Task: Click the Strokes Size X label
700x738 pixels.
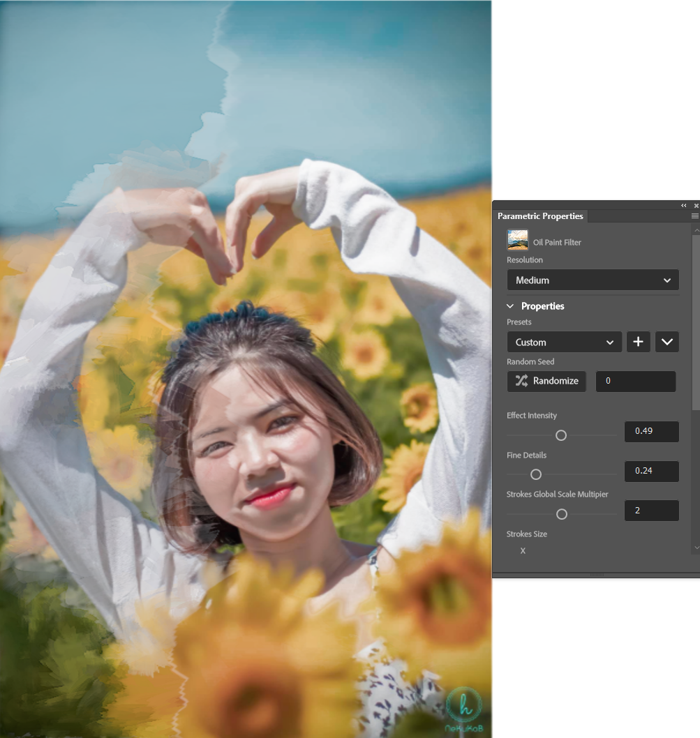Action: pos(522,550)
